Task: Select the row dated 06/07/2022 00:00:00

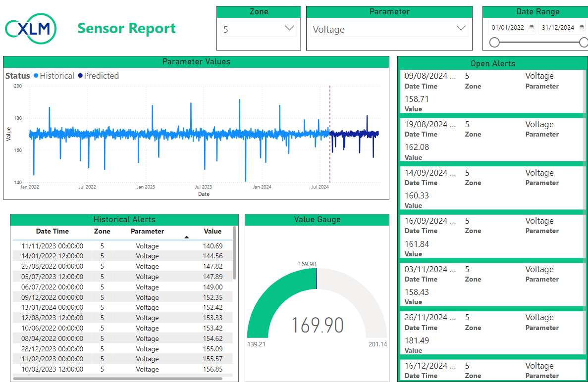Action: 123,287
